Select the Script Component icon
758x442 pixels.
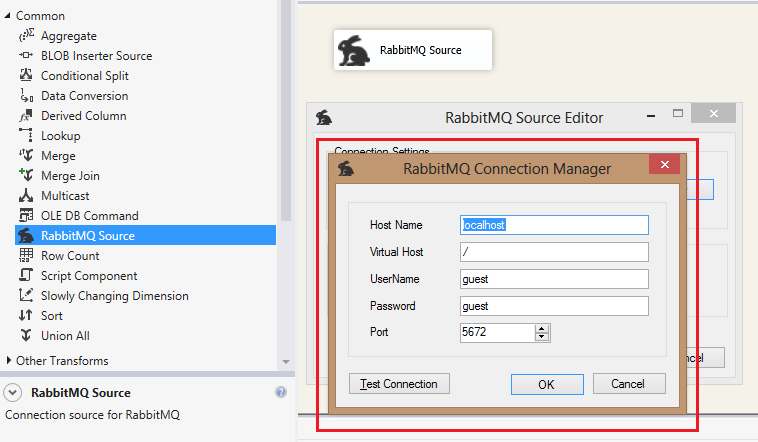(x=27, y=276)
